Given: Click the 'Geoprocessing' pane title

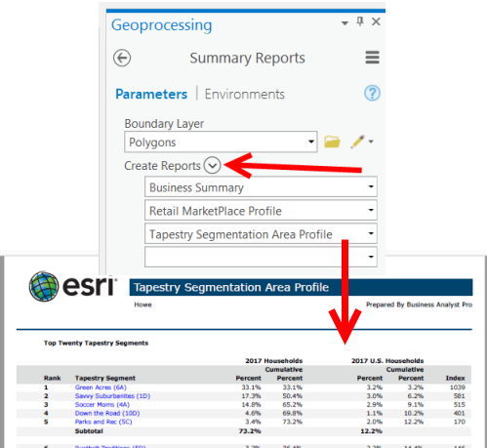Looking at the screenshot, I should (161, 25).
